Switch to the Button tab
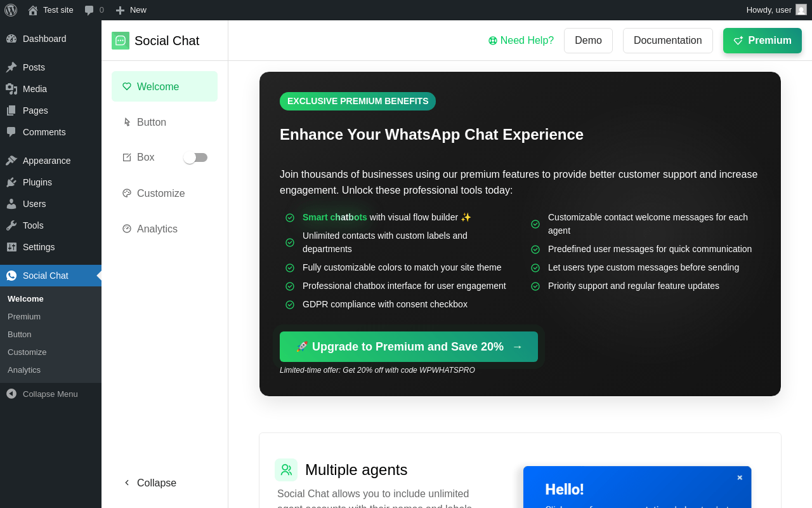Viewport: 812px width, 508px height. (152, 122)
